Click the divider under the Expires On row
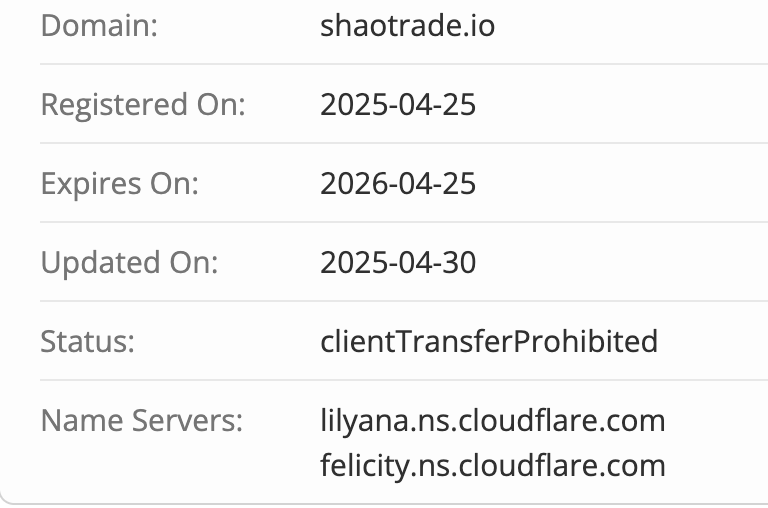 pyautogui.click(x=404, y=222)
